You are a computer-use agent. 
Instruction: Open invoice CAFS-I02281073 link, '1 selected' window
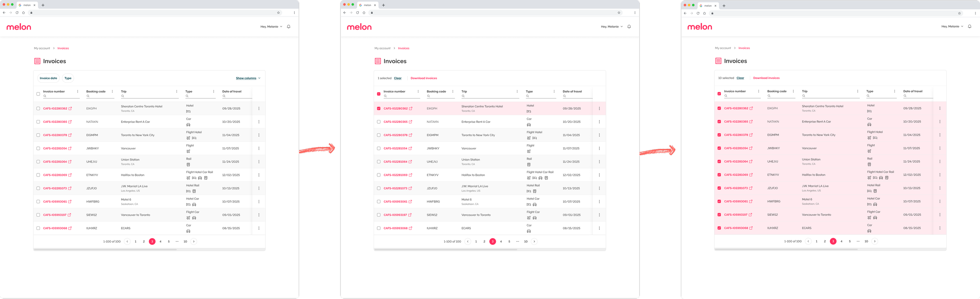tap(396, 188)
